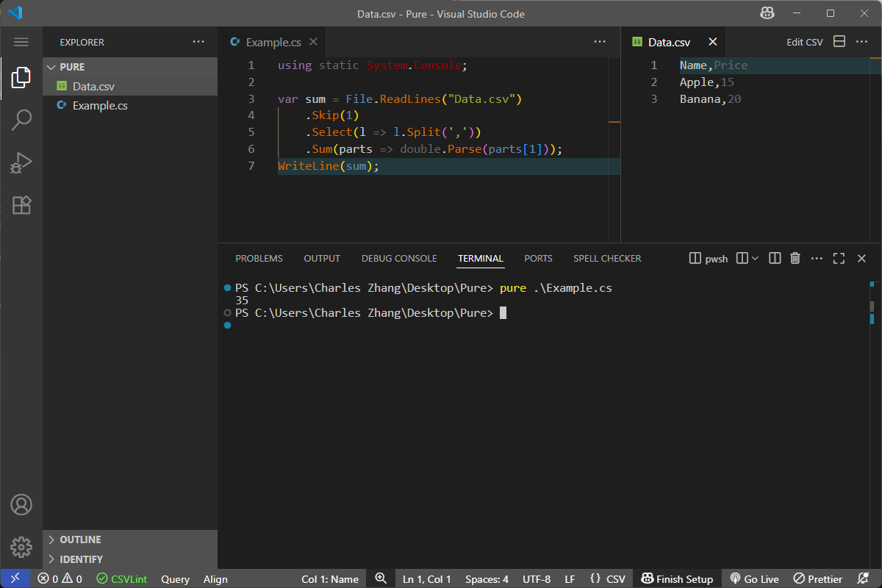
Task: Click the CSVLint status item
Action: tap(122, 578)
